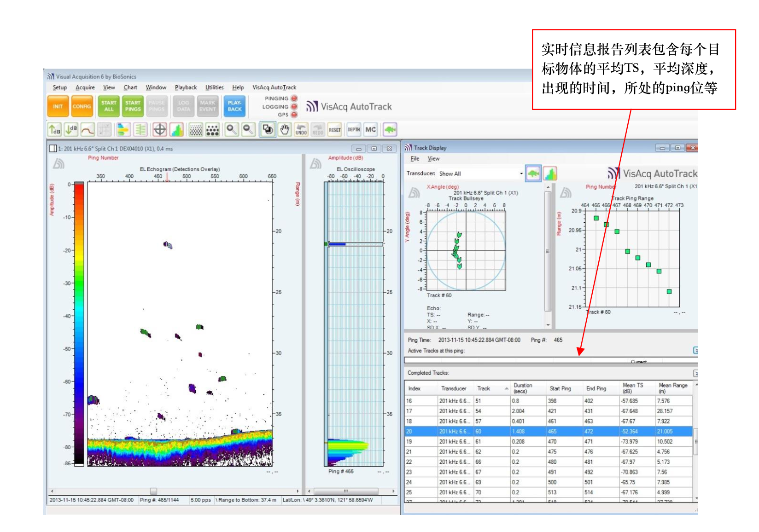Click the green fish AutoTrack icon in main toolbar
Viewport: 759px width, 532px height.
pyautogui.click(x=390, y=130)
